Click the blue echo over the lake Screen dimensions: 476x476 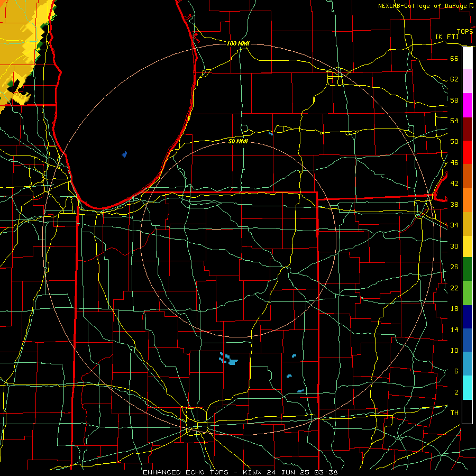tap(124, 154)
